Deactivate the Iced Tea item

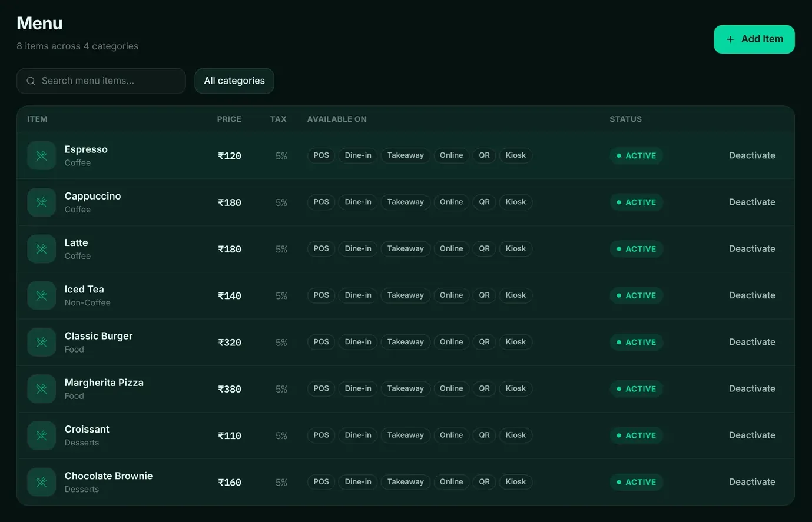[x=752, y=295]
